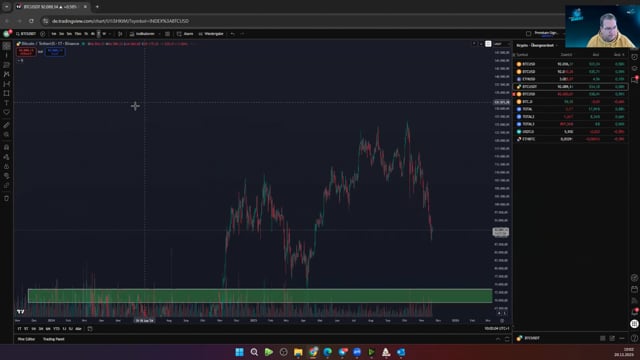Toggle stay in drawing mode
This screenshot has width=640, height=360.
[x=7, y=157]
